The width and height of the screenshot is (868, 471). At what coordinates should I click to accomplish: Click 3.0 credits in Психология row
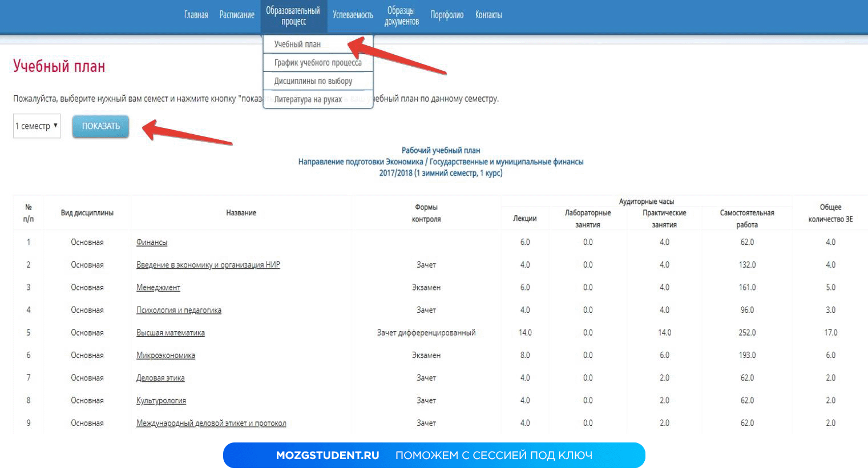[x=830, y=310]
